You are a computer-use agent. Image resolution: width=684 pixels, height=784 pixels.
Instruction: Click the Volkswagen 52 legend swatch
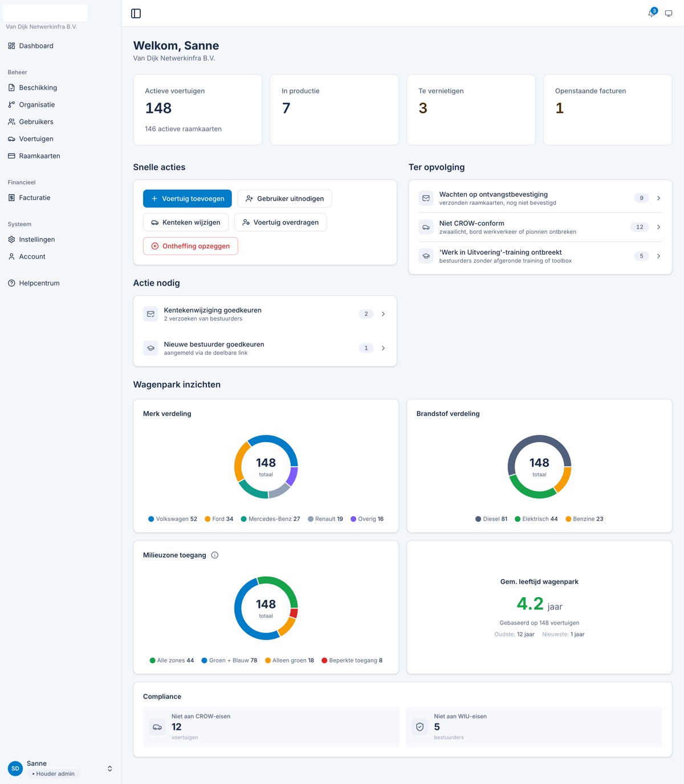point(151,519)
